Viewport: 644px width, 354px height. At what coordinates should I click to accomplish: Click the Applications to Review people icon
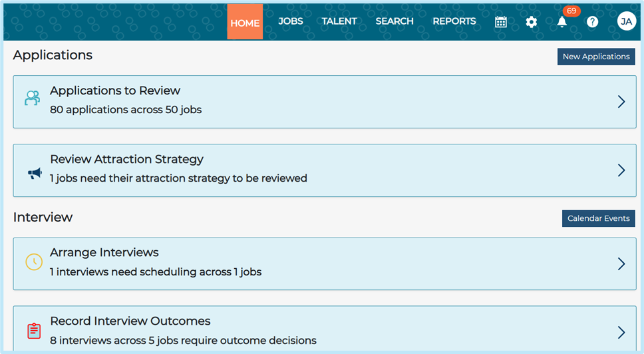click(33, 98)
